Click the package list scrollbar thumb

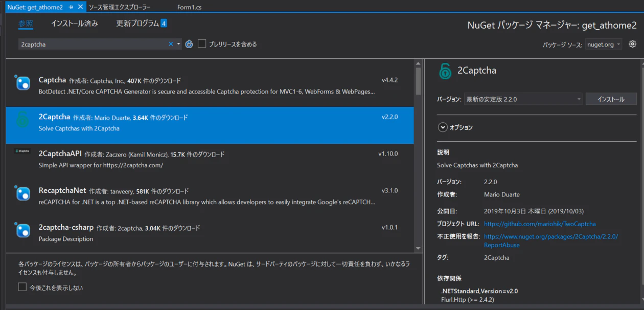(x=418, y=81)
